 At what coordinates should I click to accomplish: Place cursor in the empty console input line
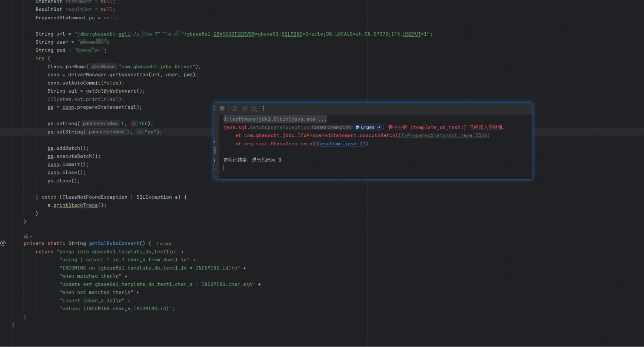[224, 168]
